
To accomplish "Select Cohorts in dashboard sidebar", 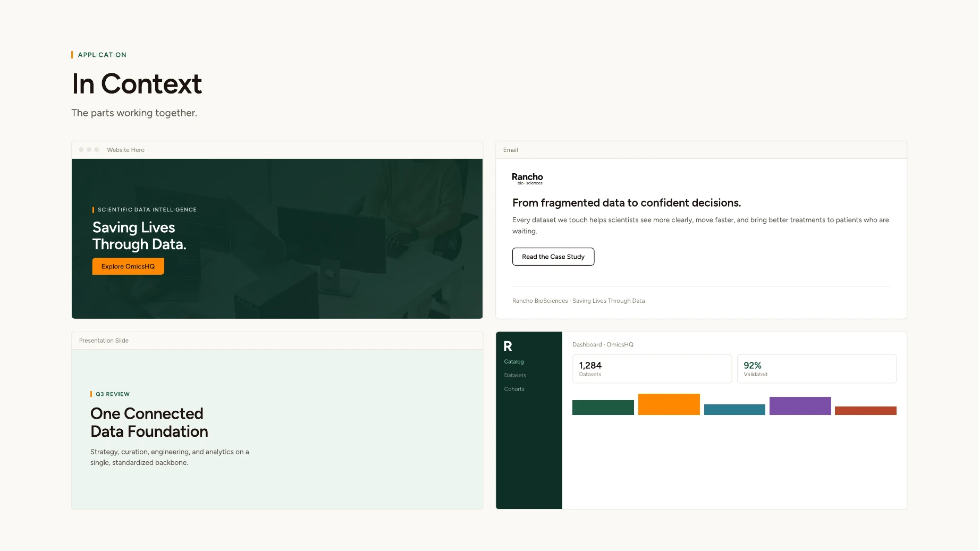I will (514, 389).
